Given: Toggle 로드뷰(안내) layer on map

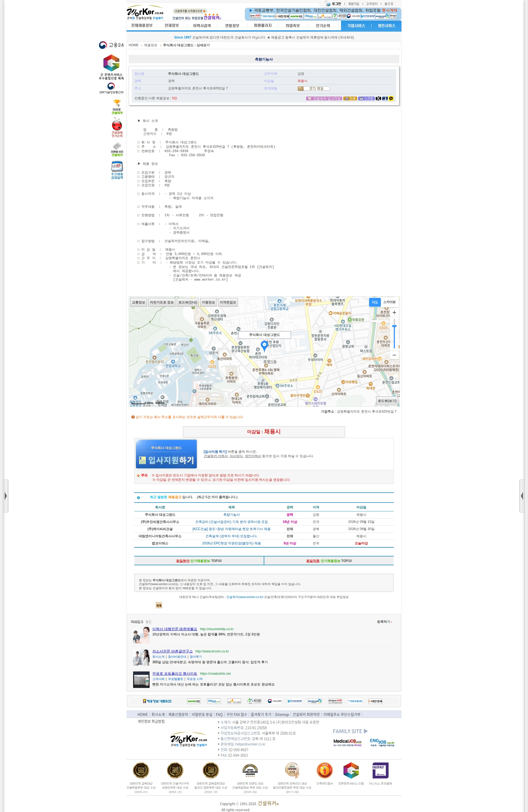Looking at the screenshot, I should (188, 302).
